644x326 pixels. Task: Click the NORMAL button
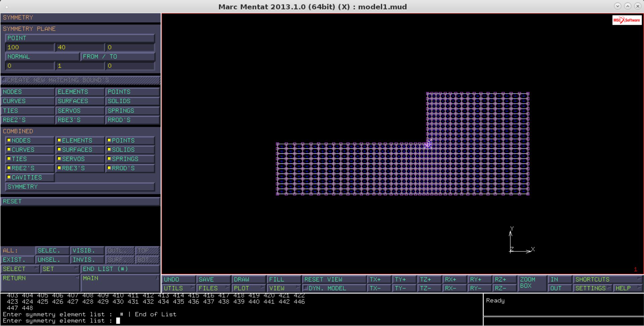pyautogui.click(x=42, y=56)
